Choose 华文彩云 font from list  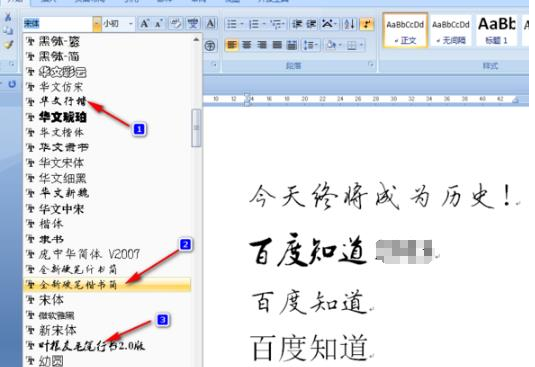click(x=107, y=71)
